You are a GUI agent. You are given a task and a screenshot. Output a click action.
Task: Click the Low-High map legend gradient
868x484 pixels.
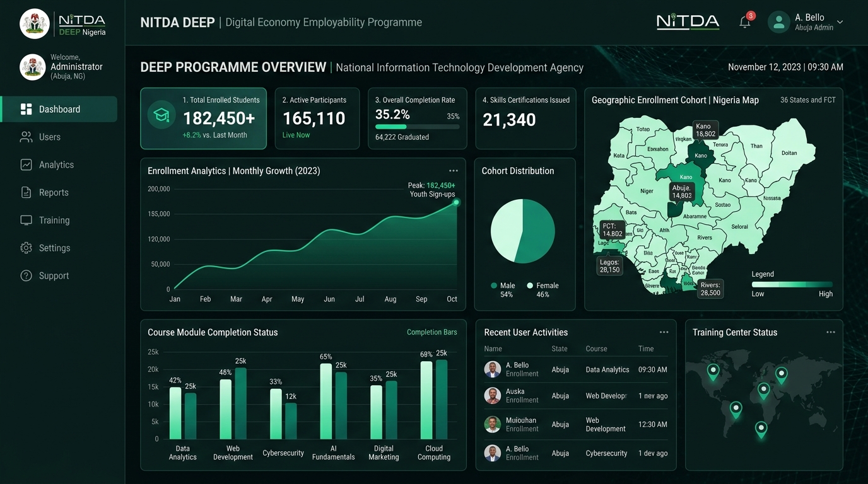pos(792,284)
